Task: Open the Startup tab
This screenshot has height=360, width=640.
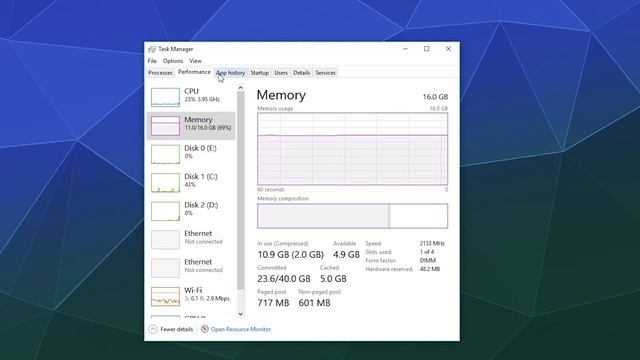Action: tap(260, 73)
